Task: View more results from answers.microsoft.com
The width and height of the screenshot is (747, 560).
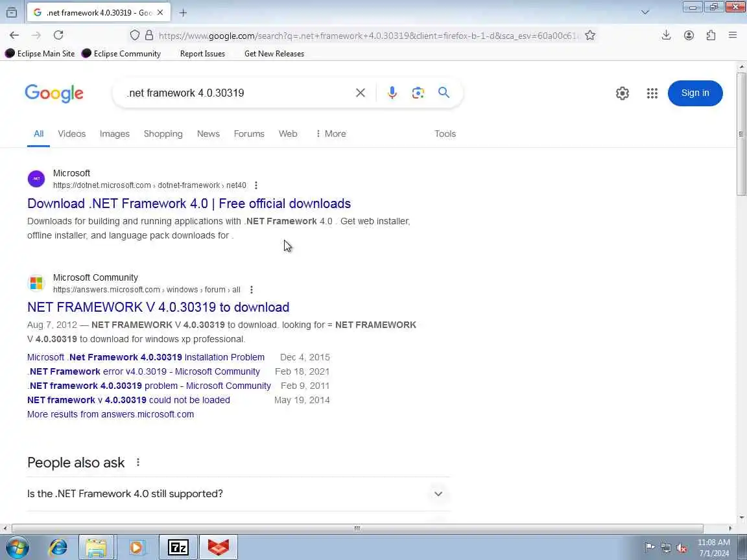Action: [x=110, y=414]
